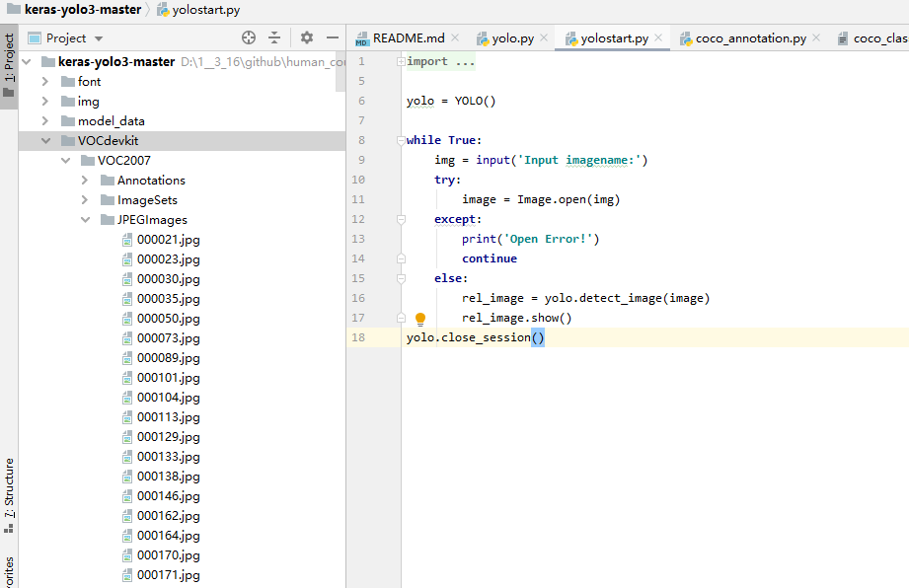Expand the Annotations folder

(85, 181)
